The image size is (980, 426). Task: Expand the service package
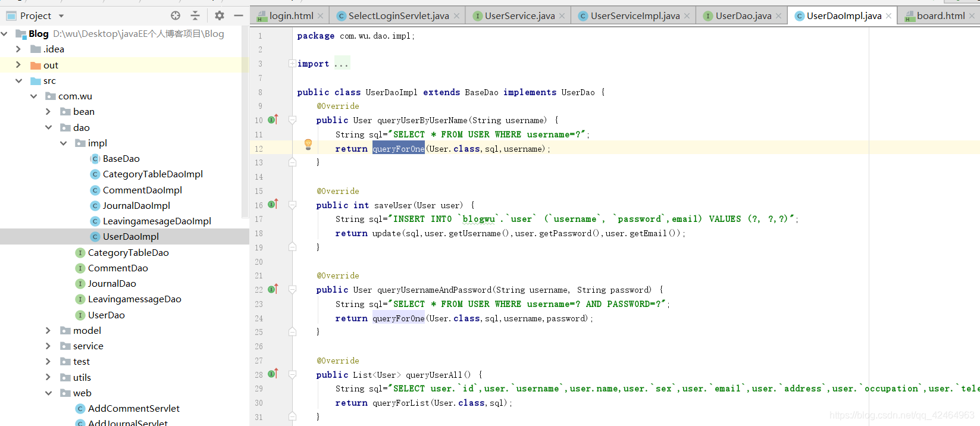[48, 346]
